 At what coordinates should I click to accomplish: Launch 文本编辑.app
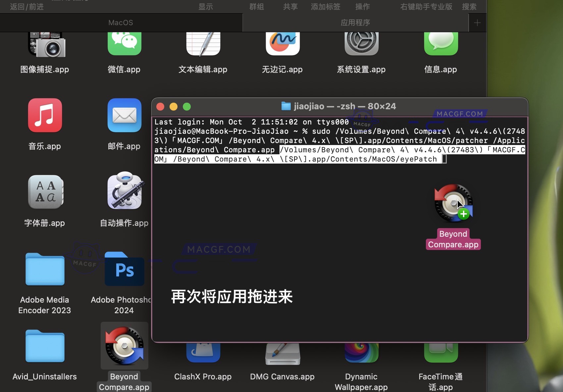203,43
